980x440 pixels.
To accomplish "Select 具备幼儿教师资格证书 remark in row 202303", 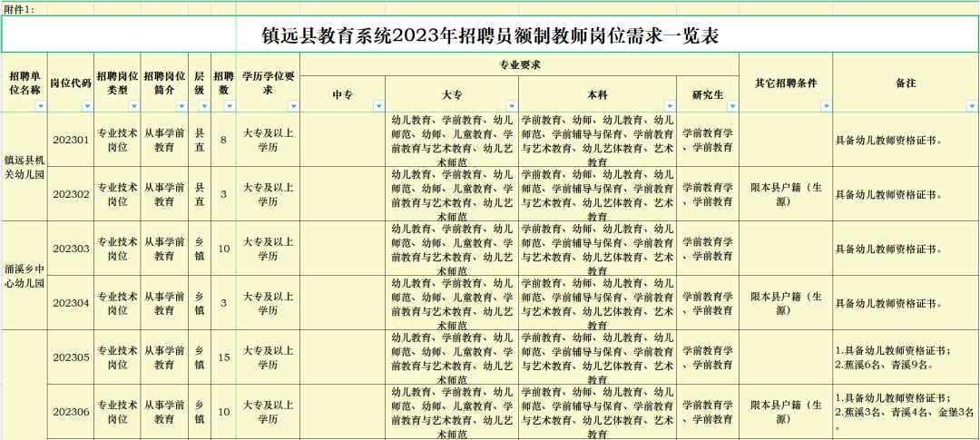I will coord(906,249).
